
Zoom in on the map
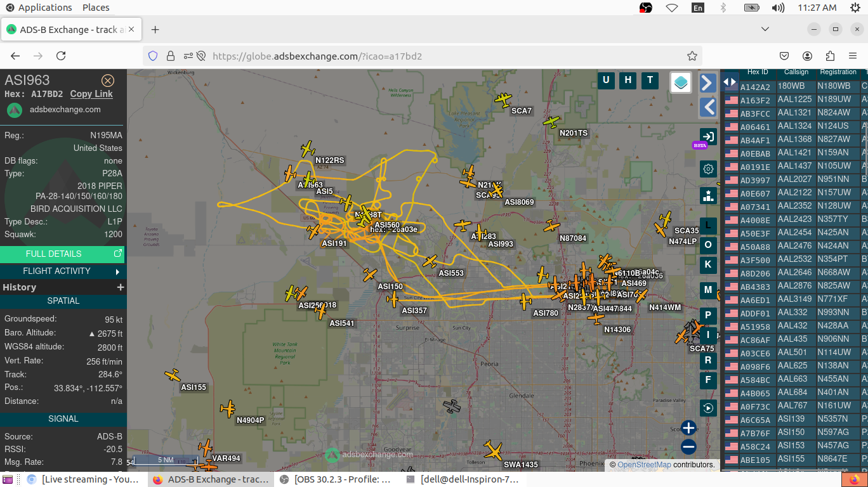[x=688, y=428]
